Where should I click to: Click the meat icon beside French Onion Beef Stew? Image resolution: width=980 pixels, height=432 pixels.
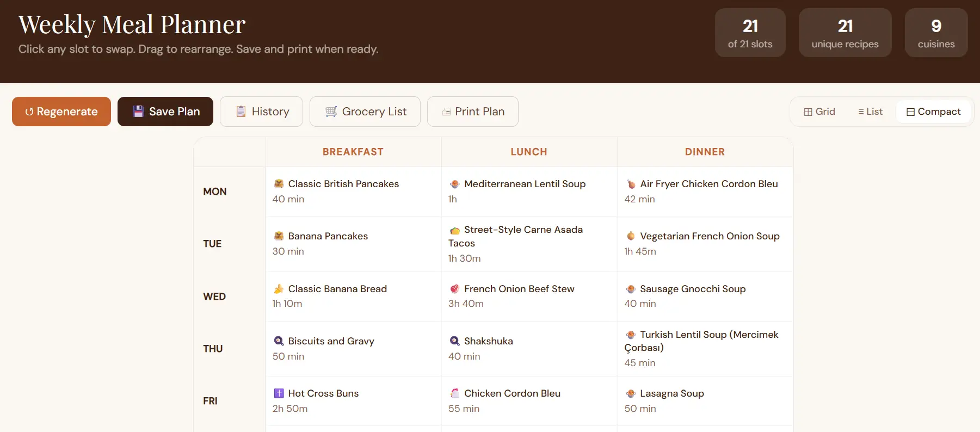pos(455,289)
